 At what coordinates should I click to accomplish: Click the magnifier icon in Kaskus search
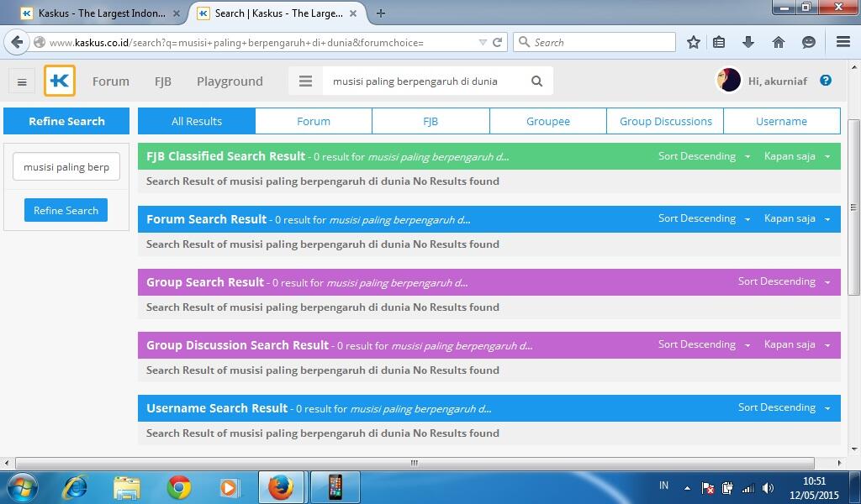(x=536, y=81)
